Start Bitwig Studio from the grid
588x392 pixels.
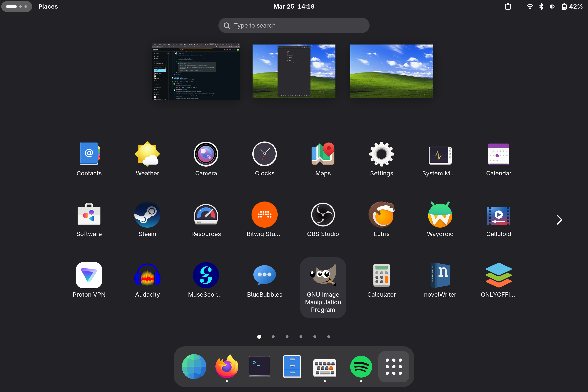click(264, 215)
